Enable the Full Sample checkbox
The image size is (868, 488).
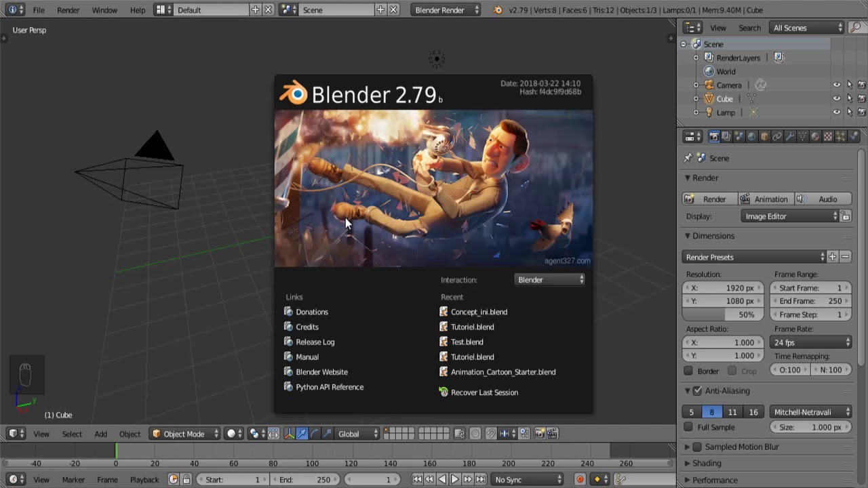pyautogui.click(x=688, y=427)
